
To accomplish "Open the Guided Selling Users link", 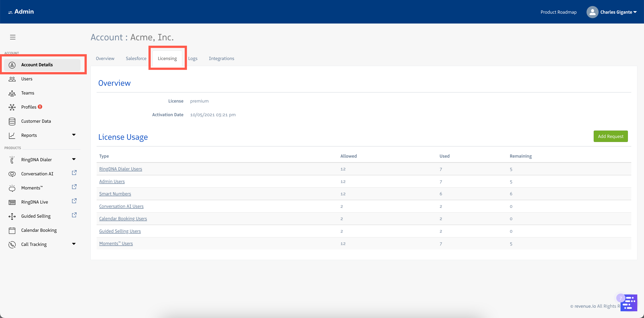I will pos(120,231).
